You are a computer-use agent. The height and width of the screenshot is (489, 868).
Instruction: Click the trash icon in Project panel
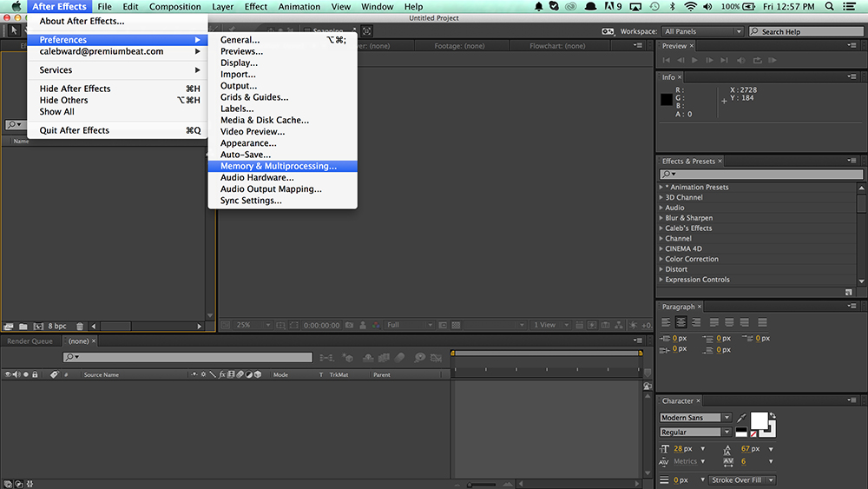(x=80, y=326)
